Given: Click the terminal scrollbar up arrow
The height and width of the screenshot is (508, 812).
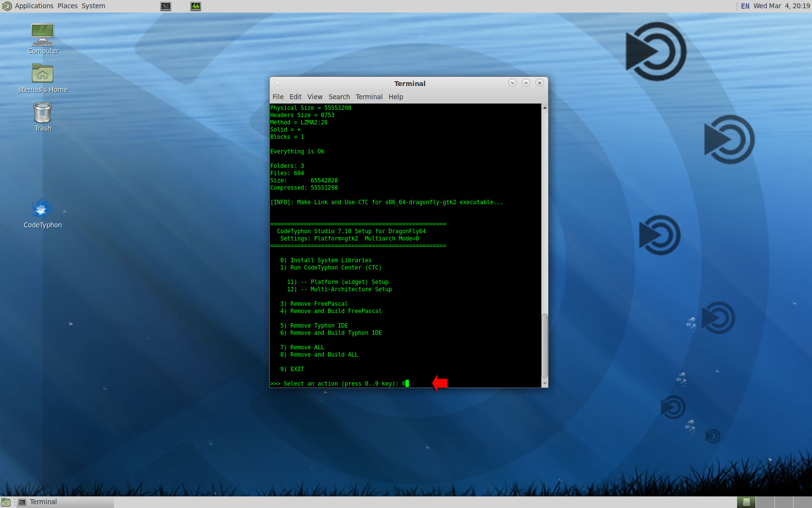Looking at the screenshot, I should point(545,107).
